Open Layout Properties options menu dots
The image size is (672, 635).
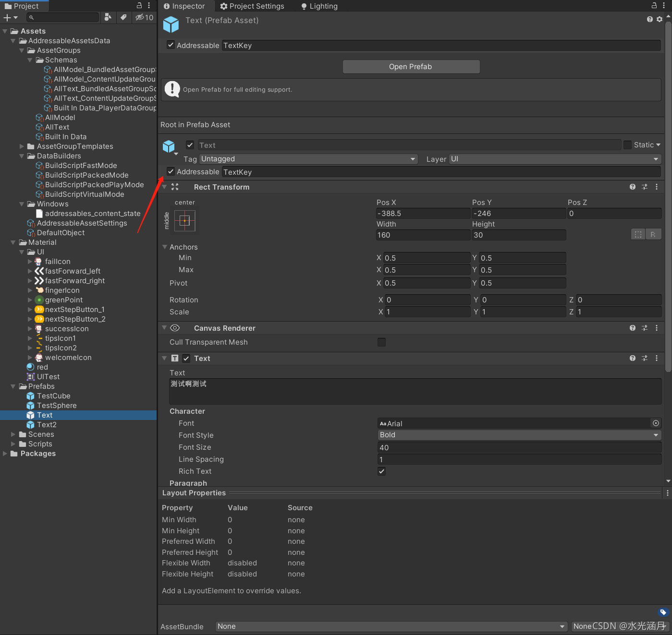point(667,493)
